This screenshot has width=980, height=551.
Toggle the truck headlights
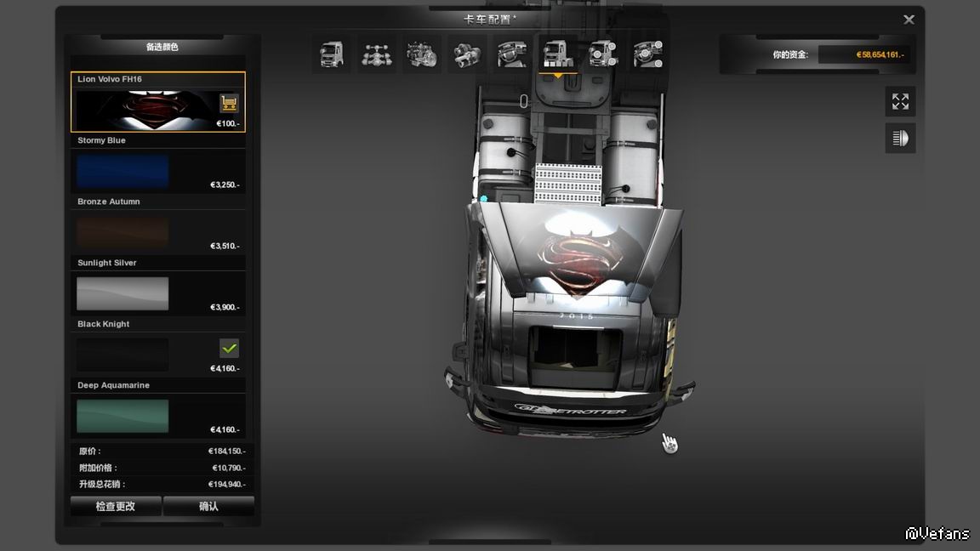(x=901, y=138)
